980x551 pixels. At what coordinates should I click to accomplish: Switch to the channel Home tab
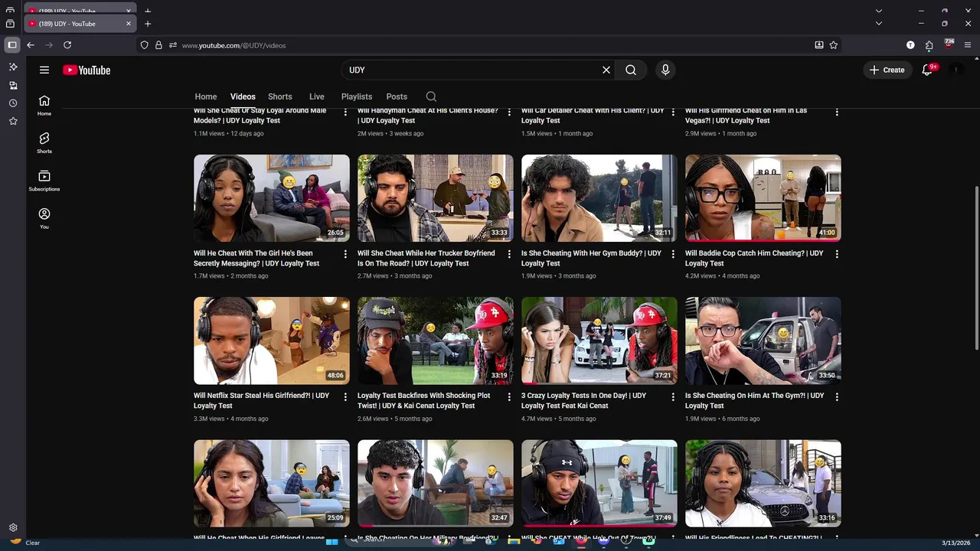pos(205,96)
